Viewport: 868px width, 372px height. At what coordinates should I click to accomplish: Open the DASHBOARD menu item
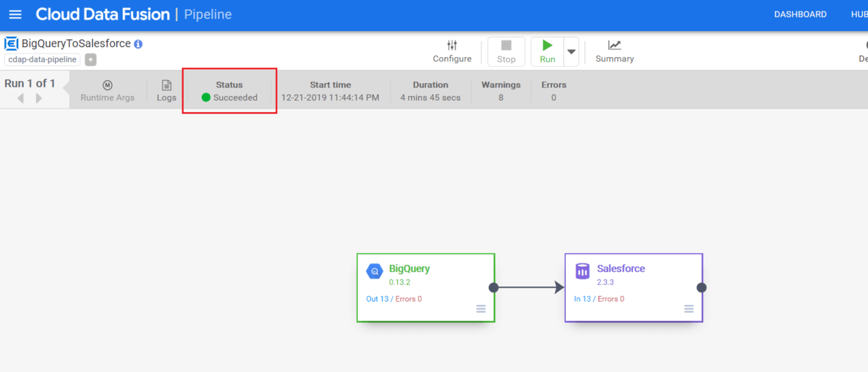[x=800, y=14]
